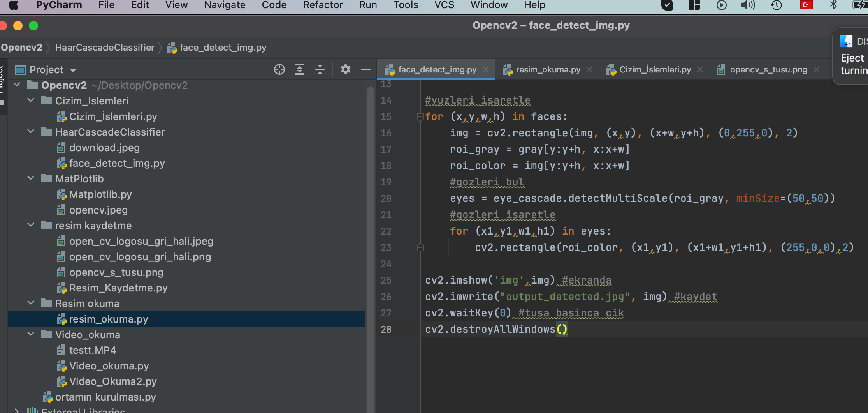Open Project panel settings gear
The height and width of the screenshot is (413, 868).
pos(345,70)
